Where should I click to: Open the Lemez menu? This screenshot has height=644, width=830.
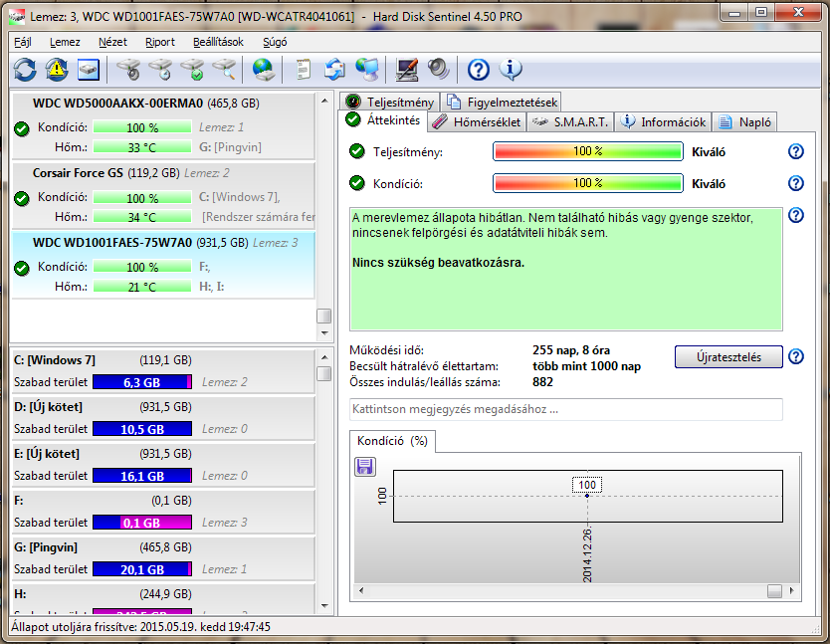pyautogui.click(x=65, y=42)
